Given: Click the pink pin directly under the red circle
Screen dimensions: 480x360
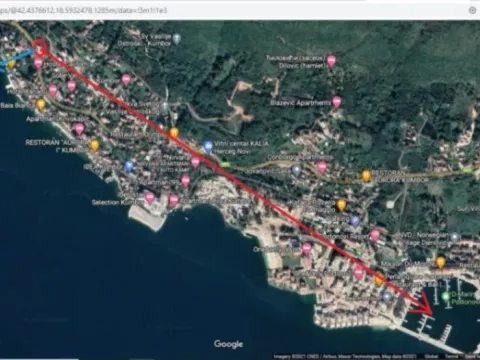Looking at the screenshot, I should (x=38, y=63).
